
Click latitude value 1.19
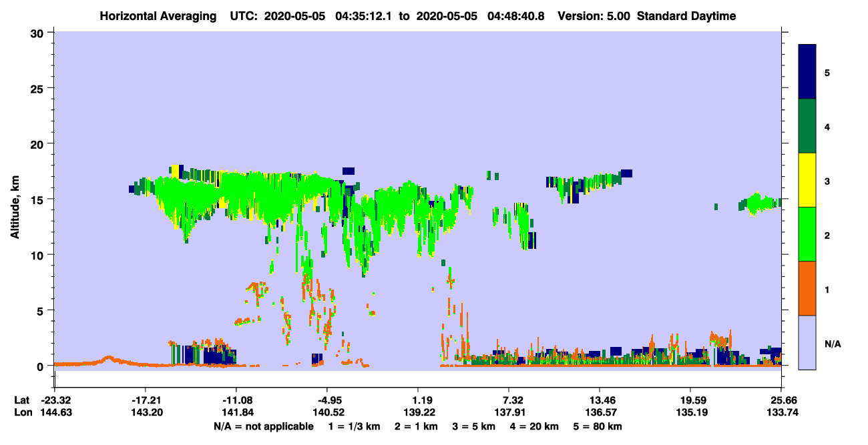424,400
